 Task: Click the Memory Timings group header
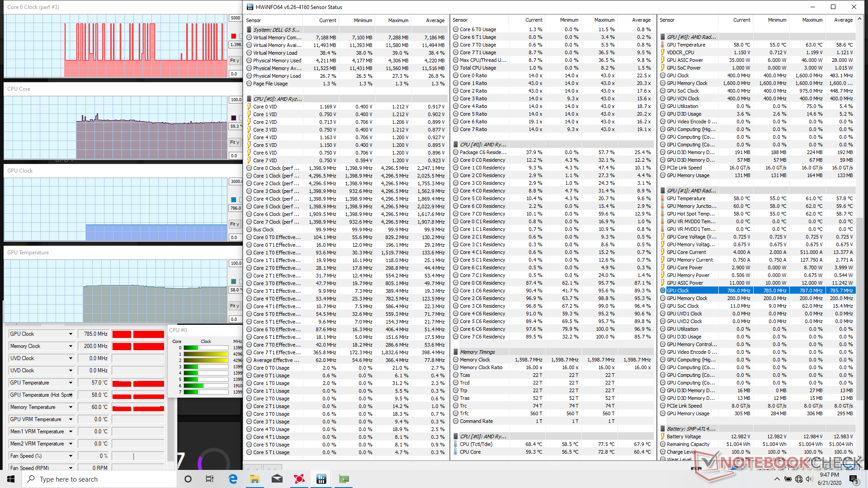[x=477, y=352]
